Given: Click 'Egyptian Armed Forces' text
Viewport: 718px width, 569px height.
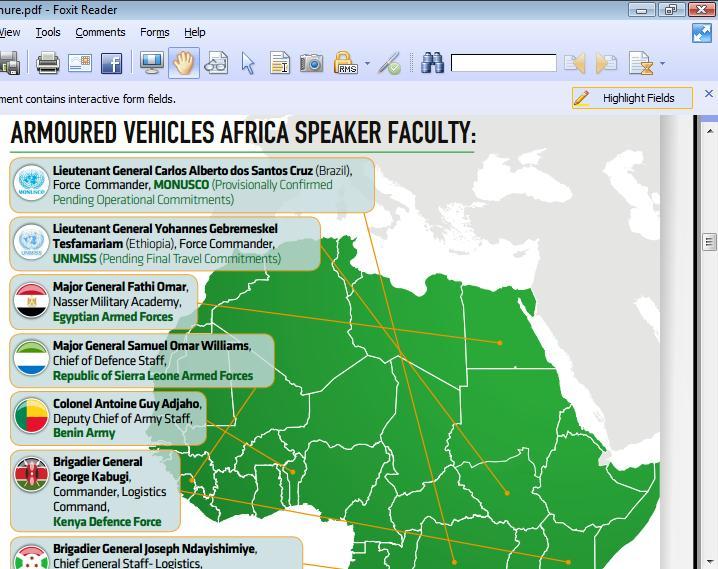Looking at the screenshot, I should coord(113,317).
